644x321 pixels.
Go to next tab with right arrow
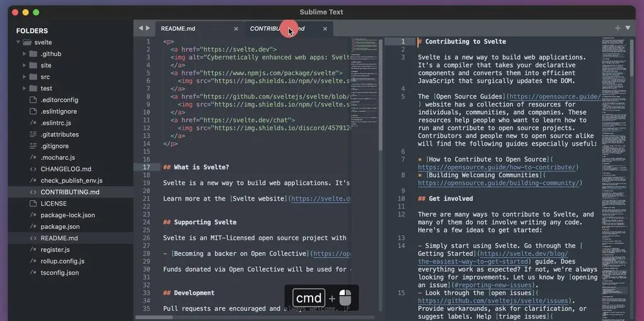click(x=148, y=28)
